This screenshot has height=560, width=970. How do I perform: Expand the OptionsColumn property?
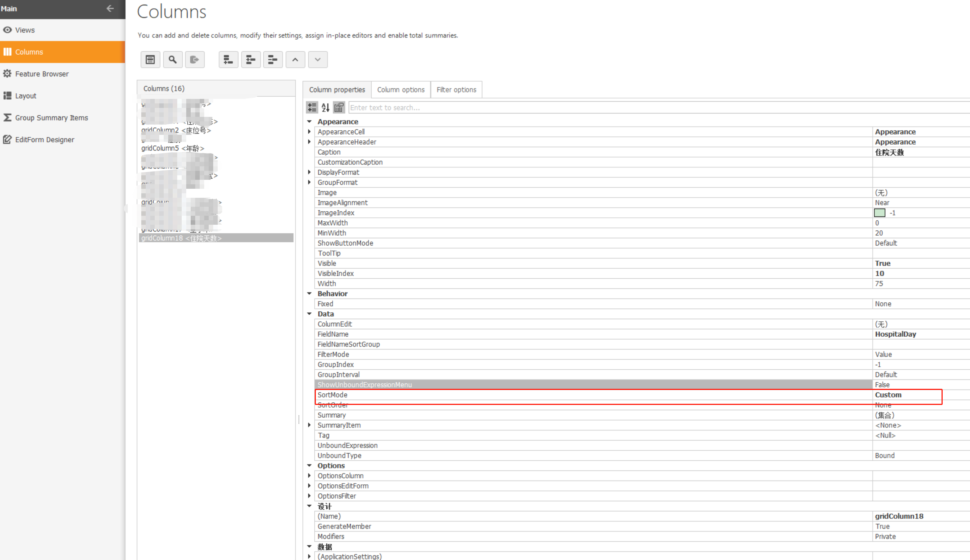[x=309, y=475]
